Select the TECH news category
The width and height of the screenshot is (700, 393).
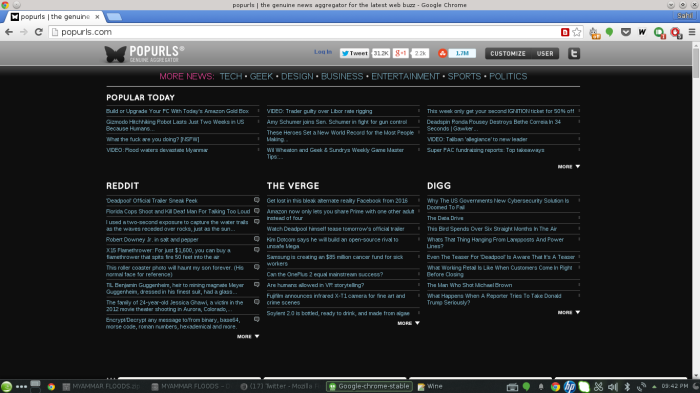[231, 76]
